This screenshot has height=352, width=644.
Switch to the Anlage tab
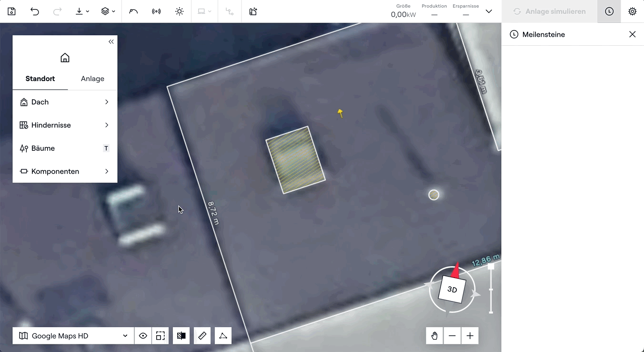coord(92,79)
